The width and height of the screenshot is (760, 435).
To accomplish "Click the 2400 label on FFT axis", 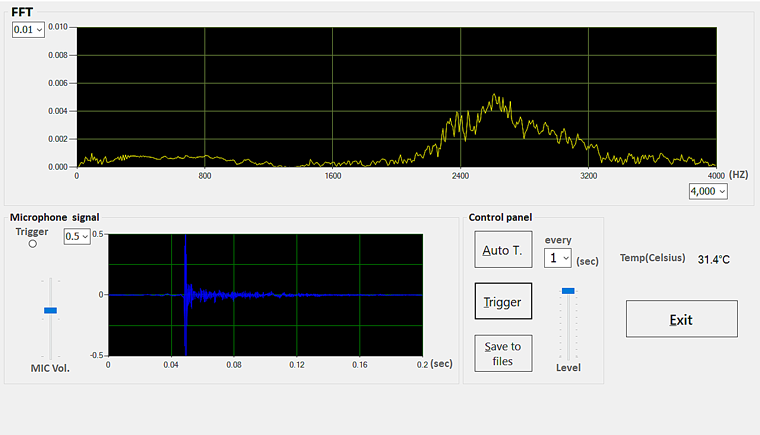I will click(460, 176).
